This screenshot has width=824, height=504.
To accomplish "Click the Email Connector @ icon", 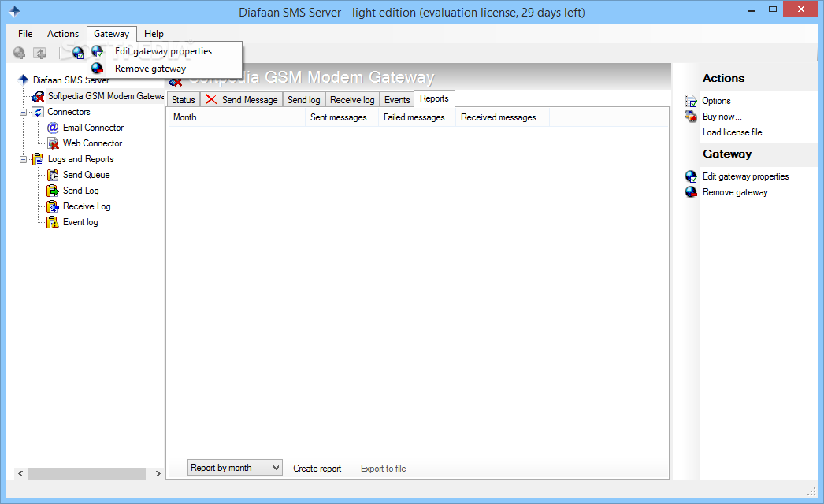I will tap(53, 128).
